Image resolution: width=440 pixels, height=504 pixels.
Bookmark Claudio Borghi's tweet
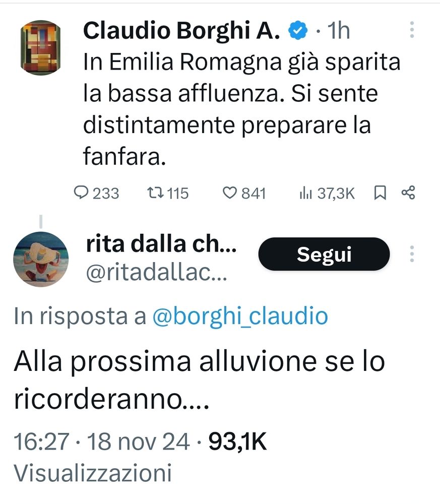[380, 193]
